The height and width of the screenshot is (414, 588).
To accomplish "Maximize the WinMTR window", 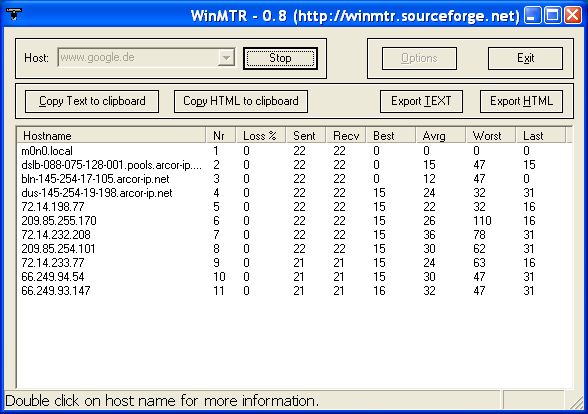I will tap(553, 15).
